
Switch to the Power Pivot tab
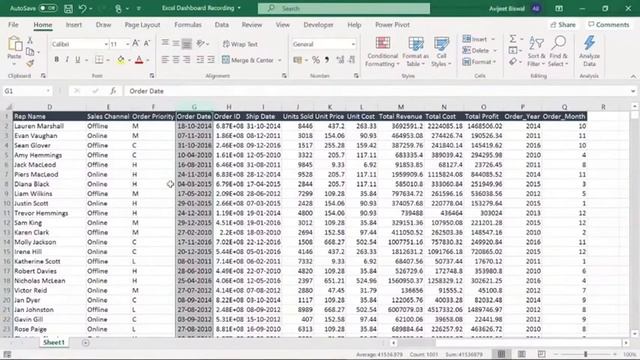(x=392, y=24)
